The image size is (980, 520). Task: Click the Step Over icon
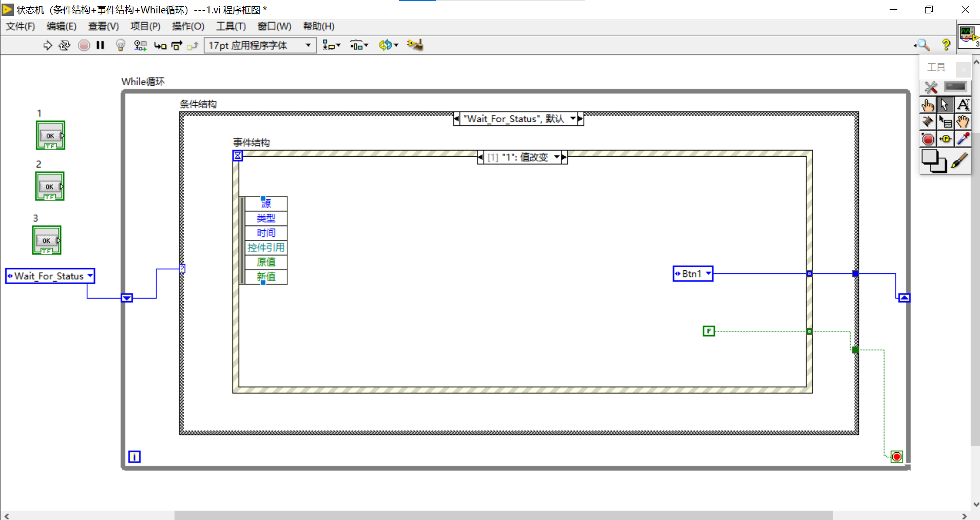pos(177,45)
